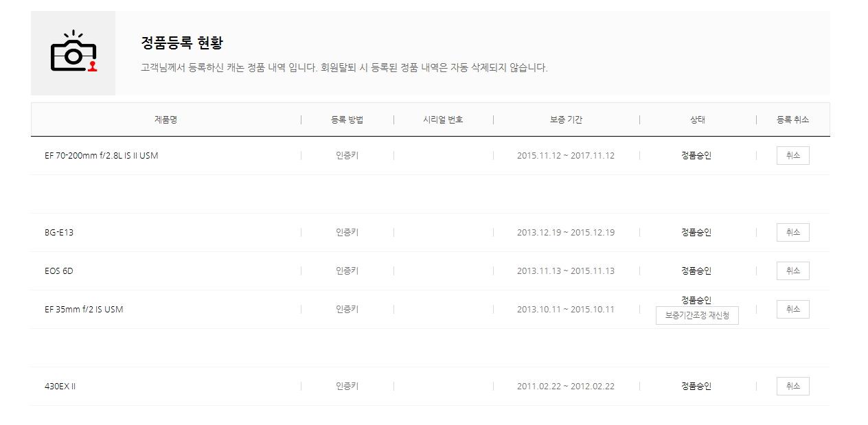The image size is (868, 425).
Task: Select the EF 70-200mm f/2.8L IS II USM product name
Action: (x=101, y=156)
